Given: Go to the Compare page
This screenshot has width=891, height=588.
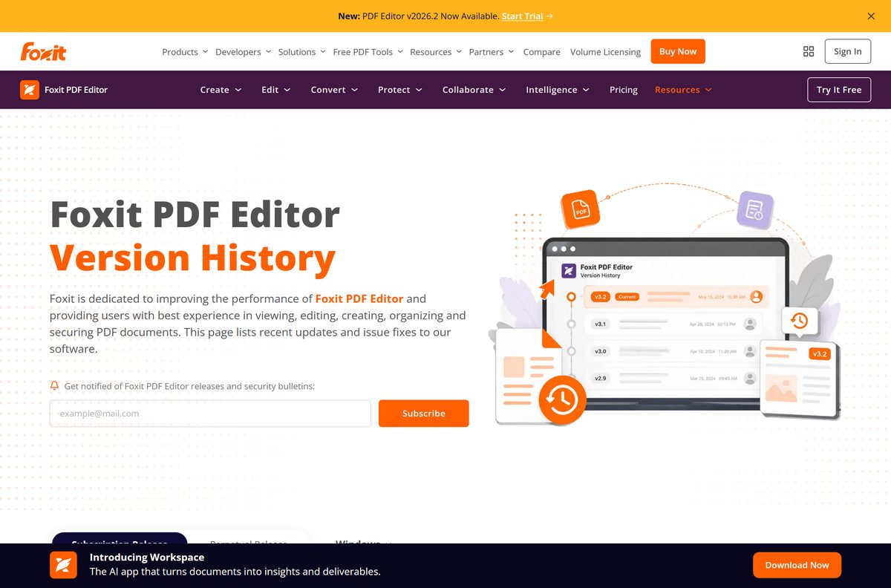Looking at the screenshot, I should click(x=541, y=52).
